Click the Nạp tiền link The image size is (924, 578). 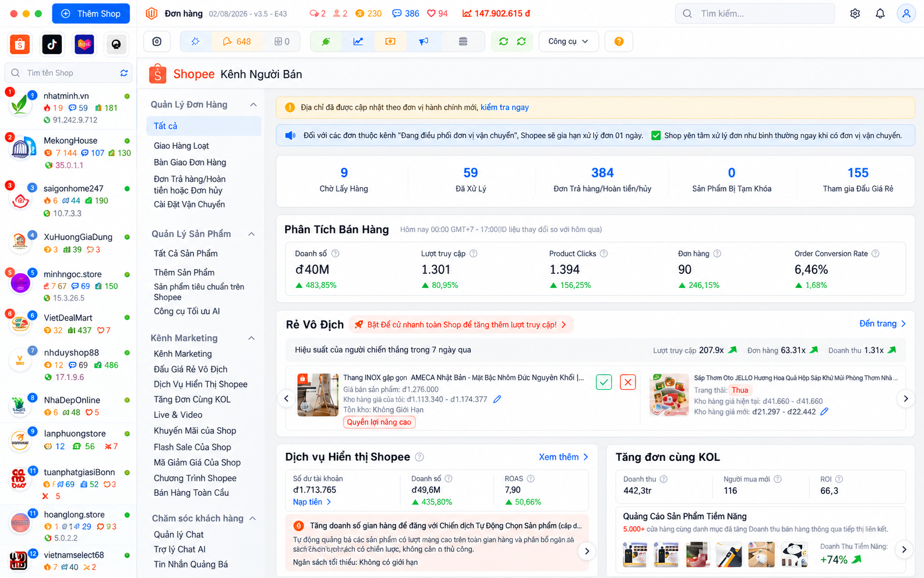point(312,502)
